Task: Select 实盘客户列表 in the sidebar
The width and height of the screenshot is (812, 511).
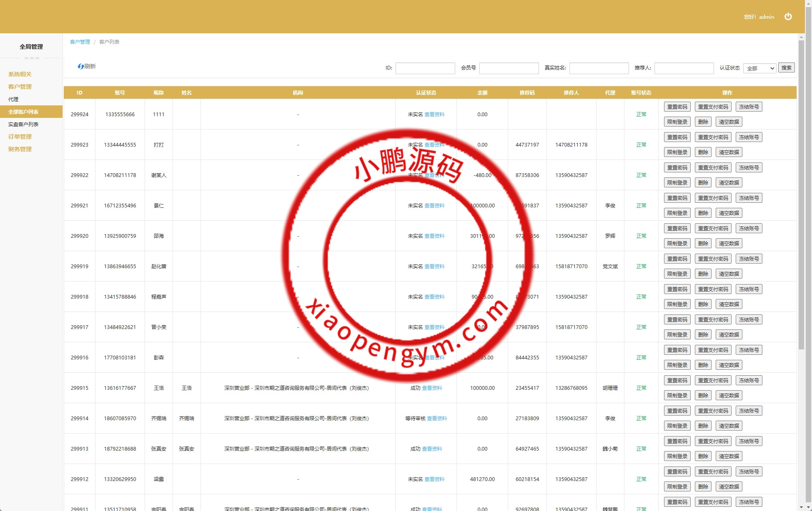Action: coord(23,124)
